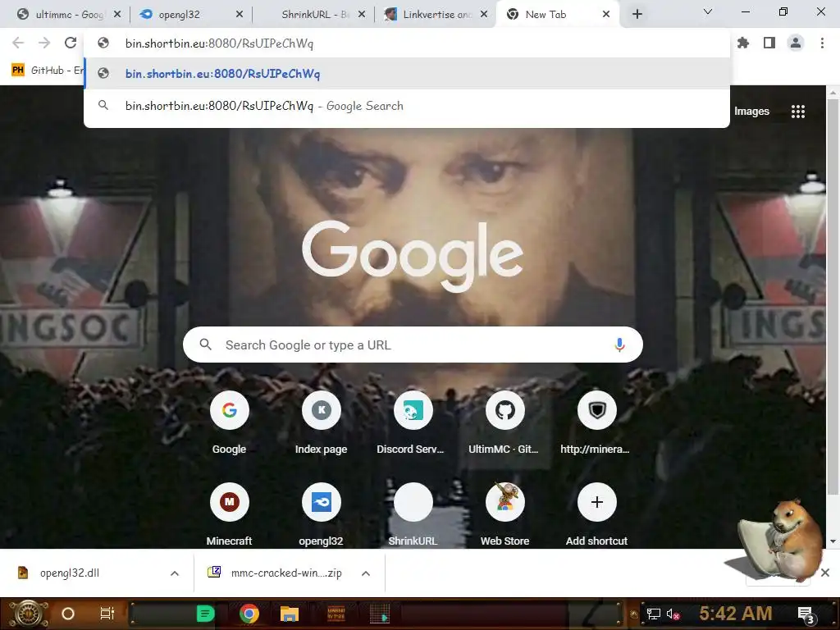840x630 pixels.
Task: Expand options for opengl32.dll download
Action: [x=174, y=573]
